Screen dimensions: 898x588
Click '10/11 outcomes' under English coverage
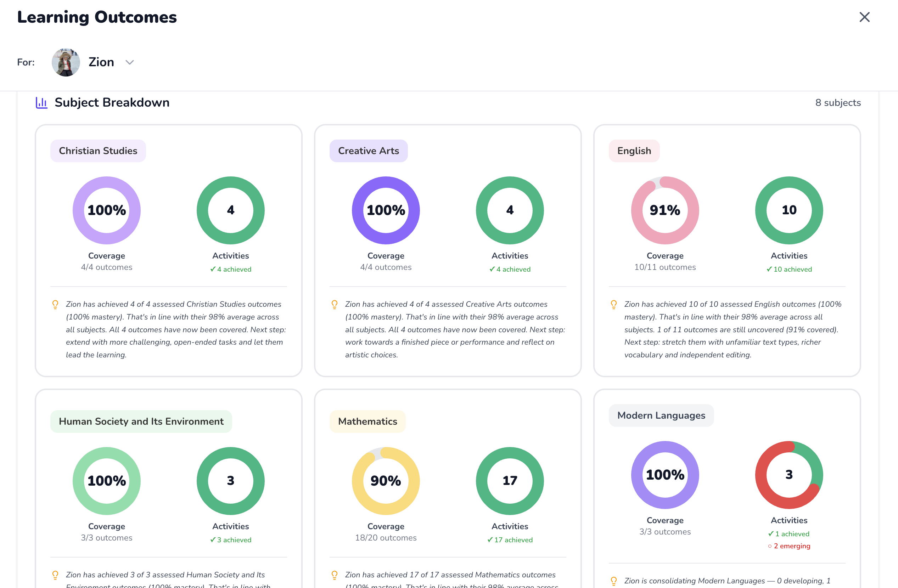665,267
